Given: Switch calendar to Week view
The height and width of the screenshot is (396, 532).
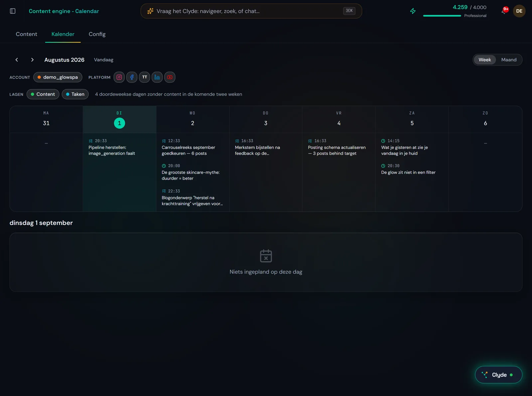Looking at the screenshot, I should click(484, 60).
